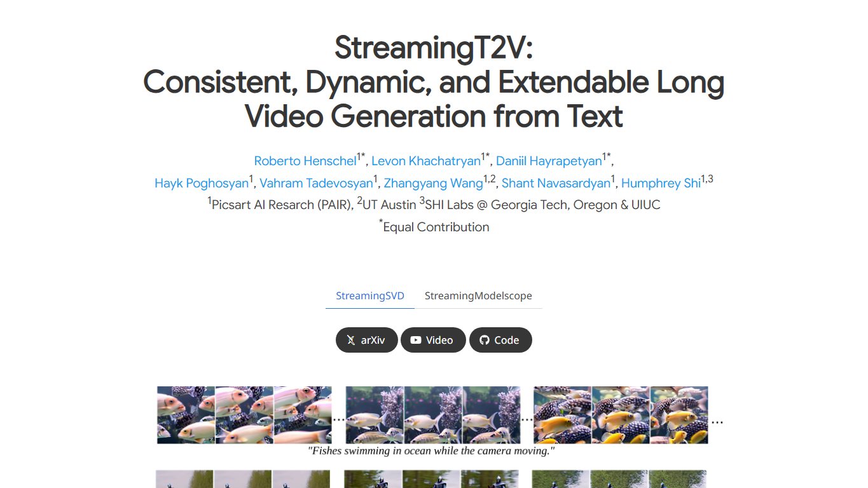Switch to the StreamingSVD tab
This screenshot has height=488, width=868.
pos(370,296)
